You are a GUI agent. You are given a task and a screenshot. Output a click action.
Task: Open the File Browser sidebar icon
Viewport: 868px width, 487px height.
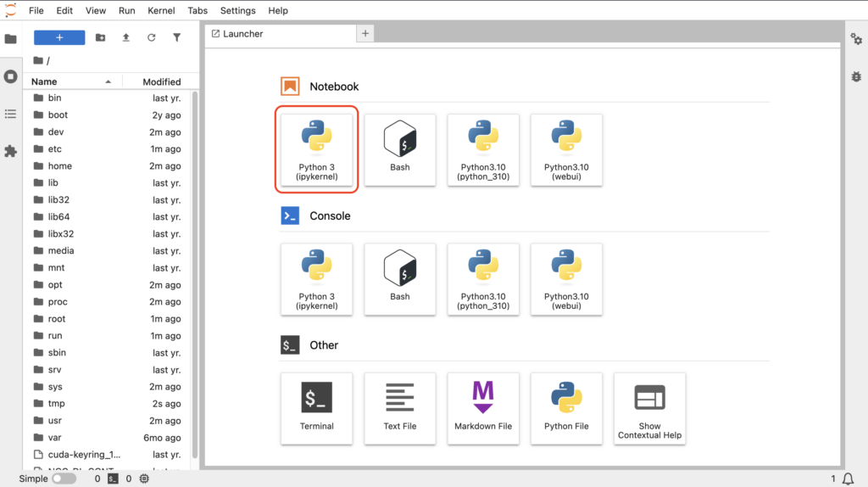click(10, 39)
